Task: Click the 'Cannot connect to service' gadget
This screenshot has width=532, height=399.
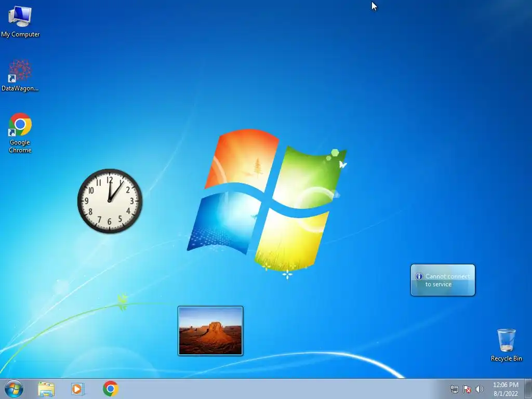Action: [443, 280]
